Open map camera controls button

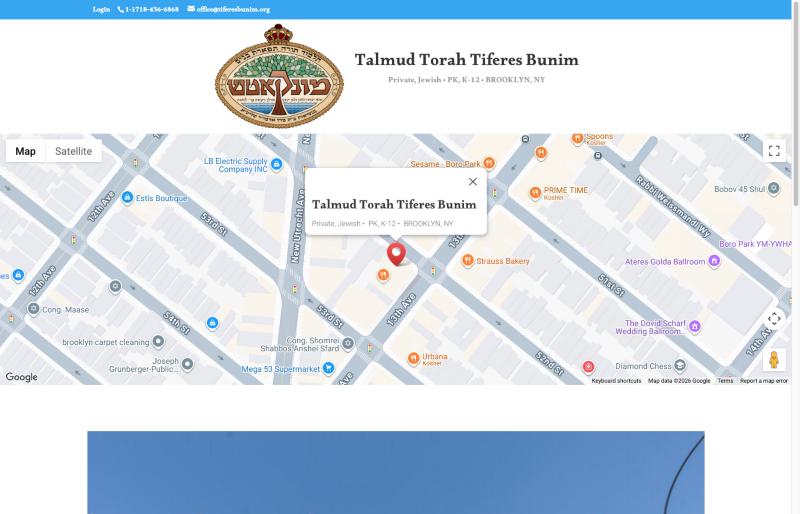click(x=774, y=319)
